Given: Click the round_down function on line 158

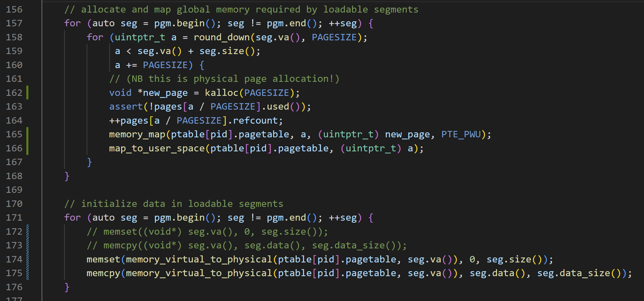Looking at the screenshot, I should tap(221, 37).
